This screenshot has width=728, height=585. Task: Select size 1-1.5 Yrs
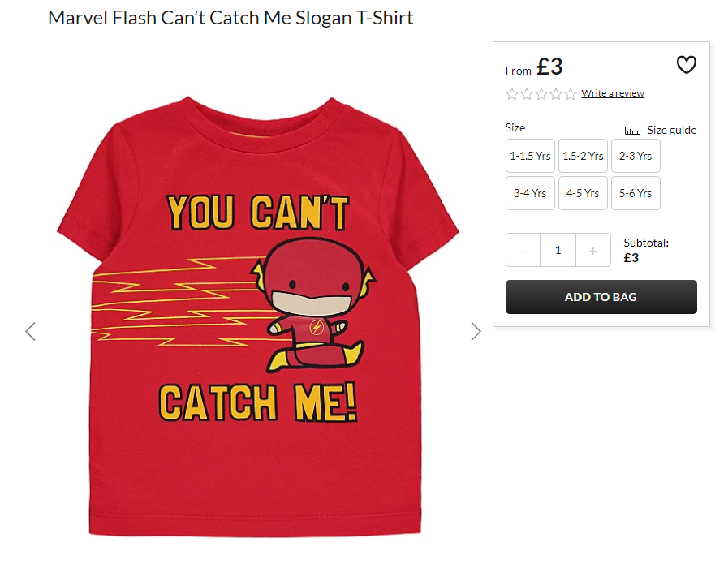pyautogui.click(x=530, y=156)
